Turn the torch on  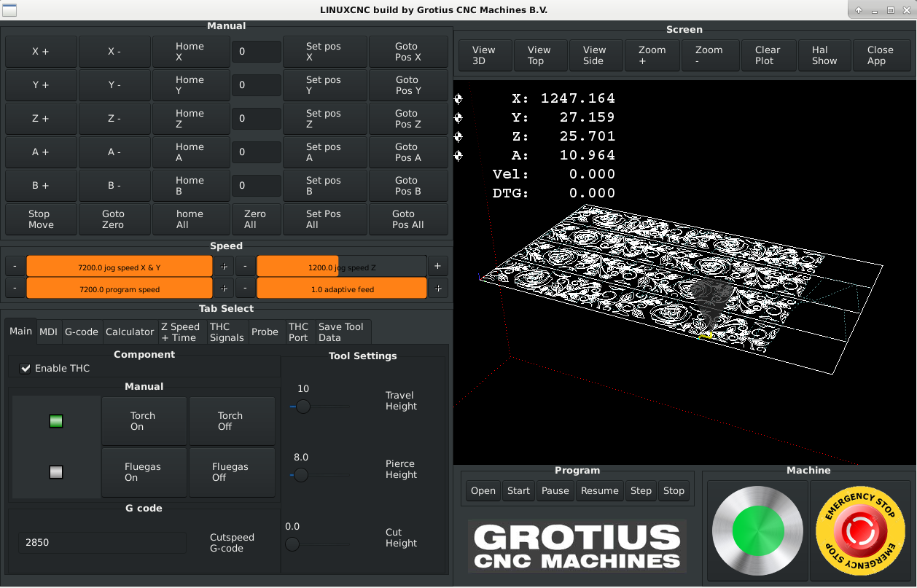[144, 421]
